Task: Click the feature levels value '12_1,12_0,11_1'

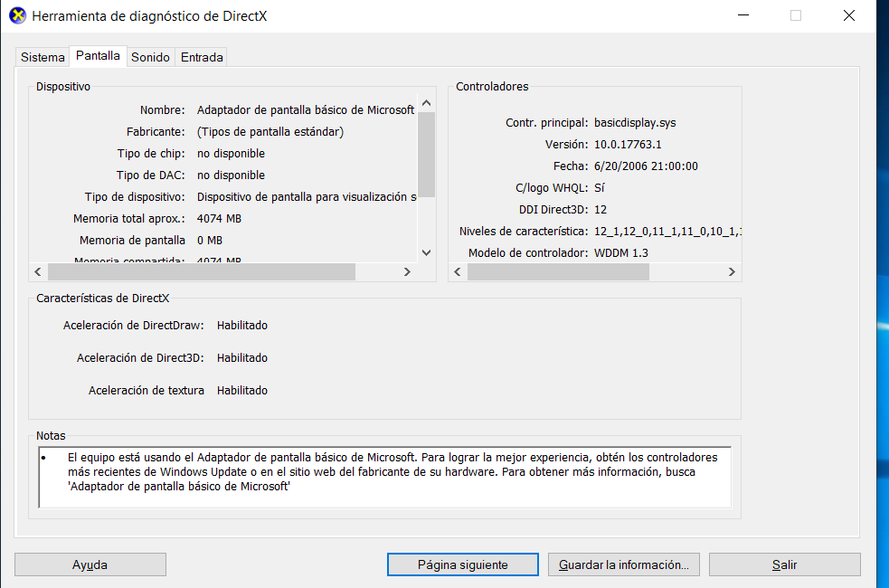Action: pyautogui.click(x=668, y=232)
